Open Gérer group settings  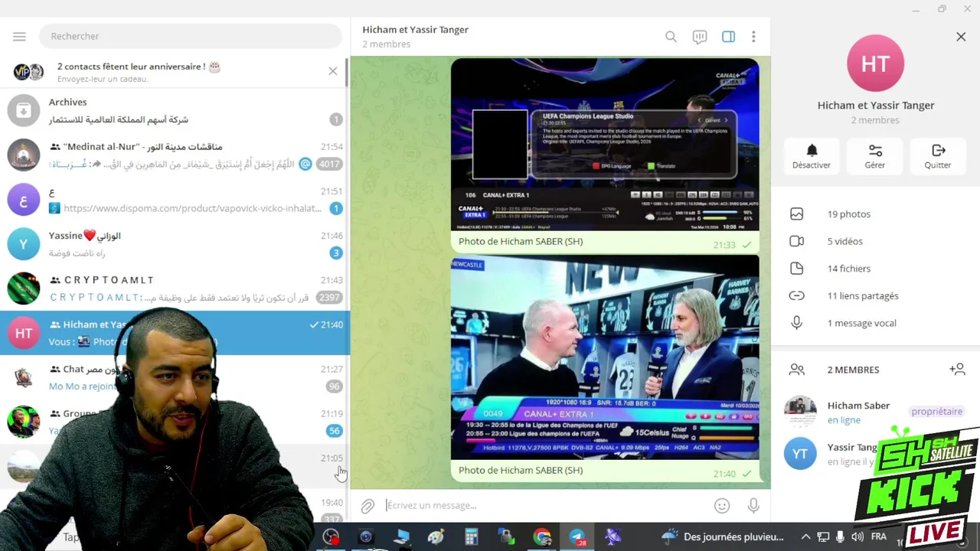875,156
